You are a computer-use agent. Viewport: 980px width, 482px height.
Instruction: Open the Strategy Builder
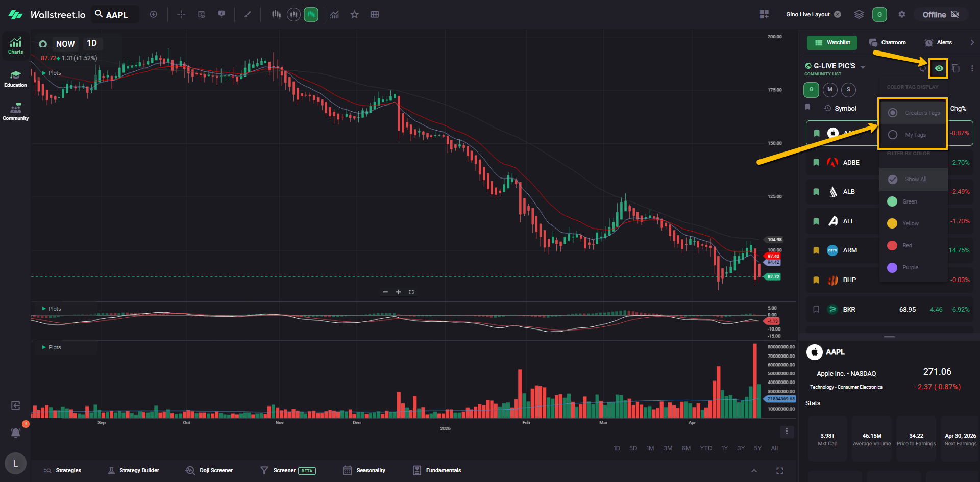[x=134, y=471]
